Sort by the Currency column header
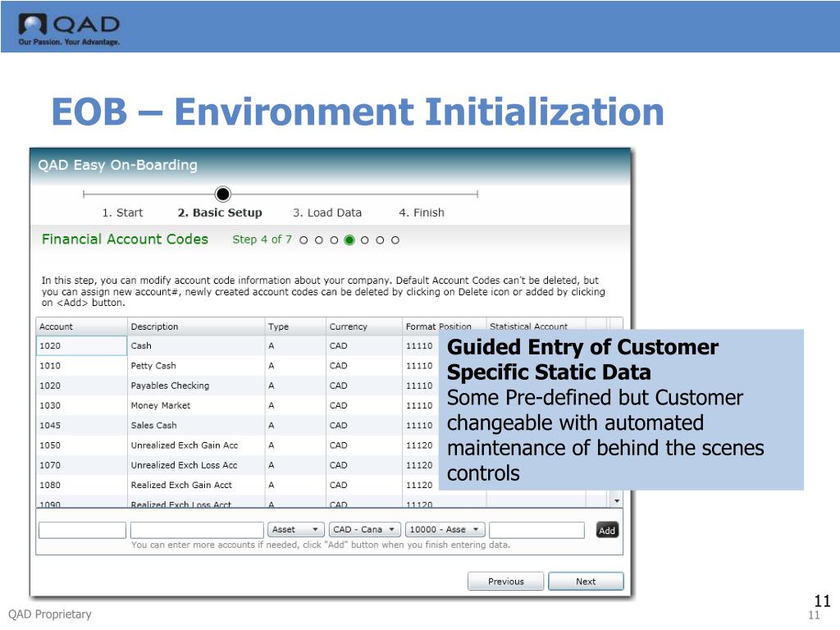 click(x=363, y=326)
